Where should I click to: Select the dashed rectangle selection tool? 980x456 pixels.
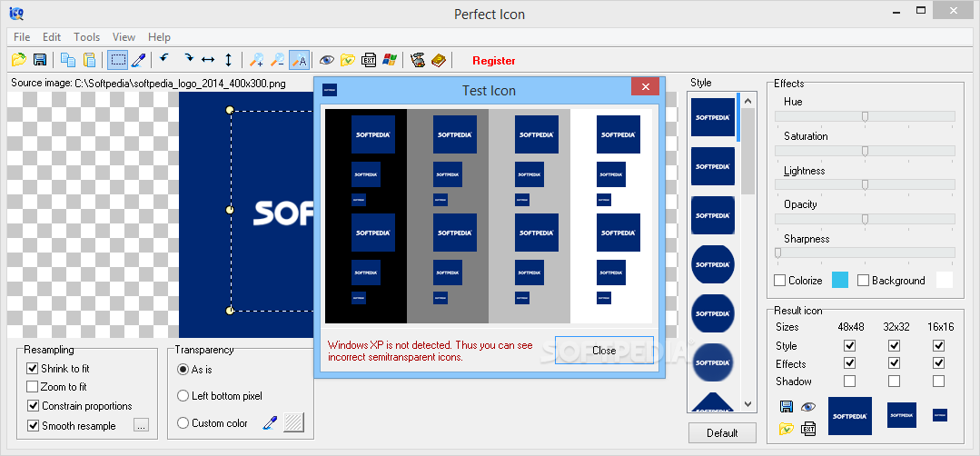coord(117,60)
